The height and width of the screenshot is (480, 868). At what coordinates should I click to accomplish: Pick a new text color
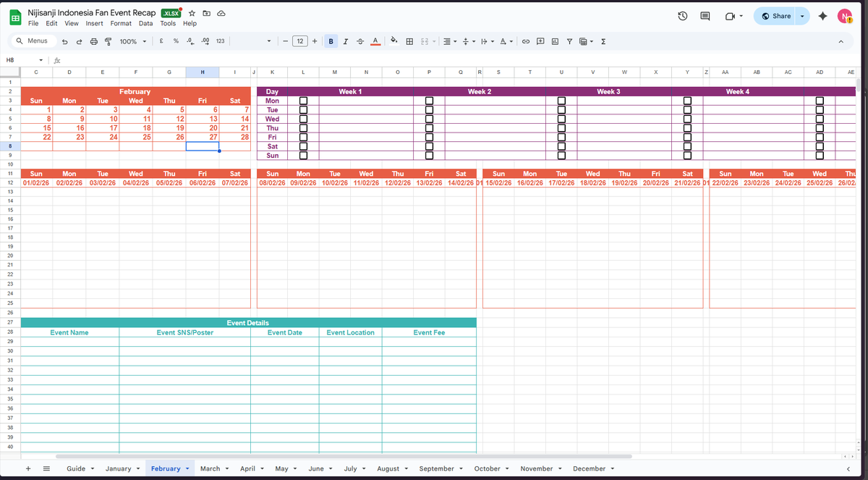(375, 41)
